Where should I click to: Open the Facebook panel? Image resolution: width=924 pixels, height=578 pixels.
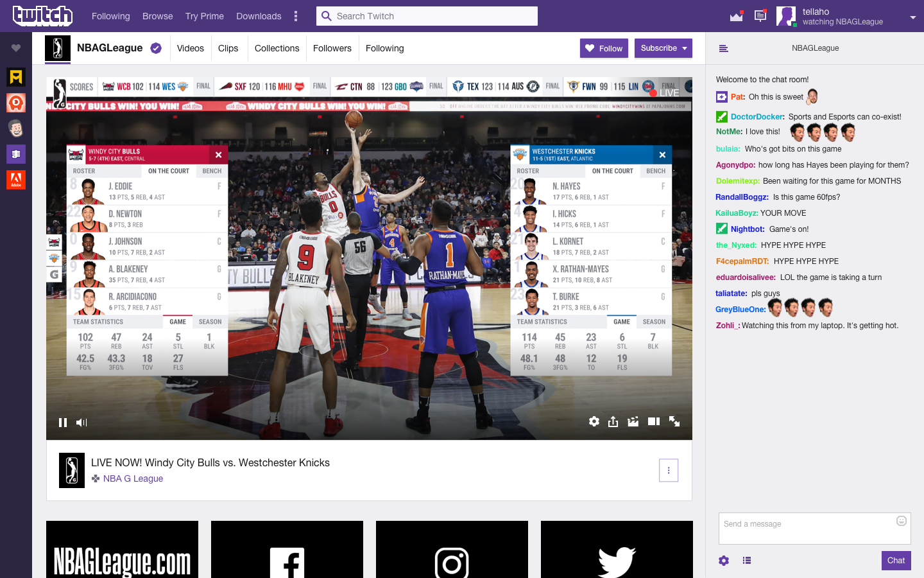click(287, 550)
